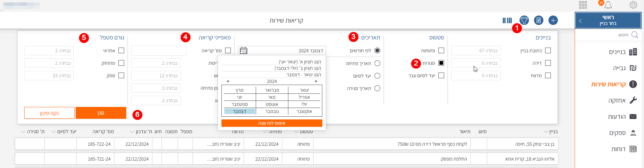Uncheck the סגורות status checkbox

(x=441, y=63)
